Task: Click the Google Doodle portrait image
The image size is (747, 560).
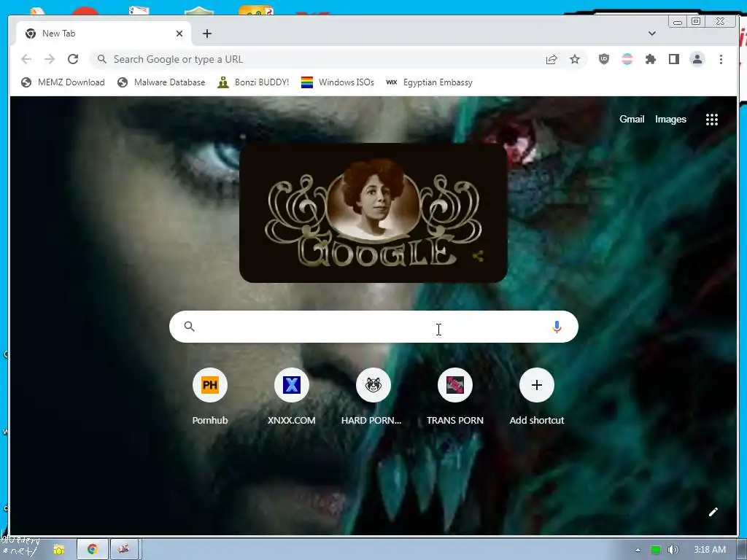Action: 373,203
